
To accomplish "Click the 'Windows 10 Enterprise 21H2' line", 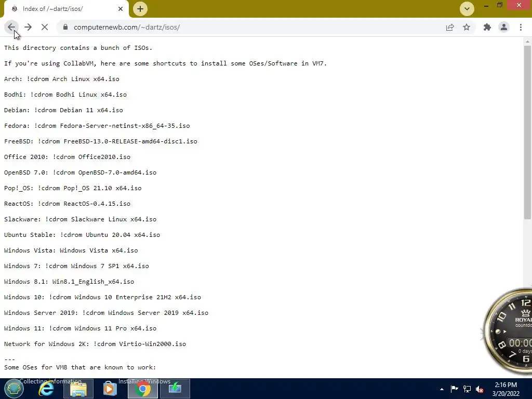I will [102, 298].
